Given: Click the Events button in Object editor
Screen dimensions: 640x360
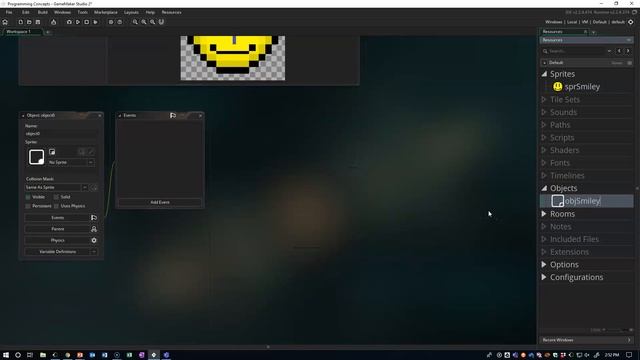Looking at the screenshot, I should pyautogui.click(x=57, y=218).
